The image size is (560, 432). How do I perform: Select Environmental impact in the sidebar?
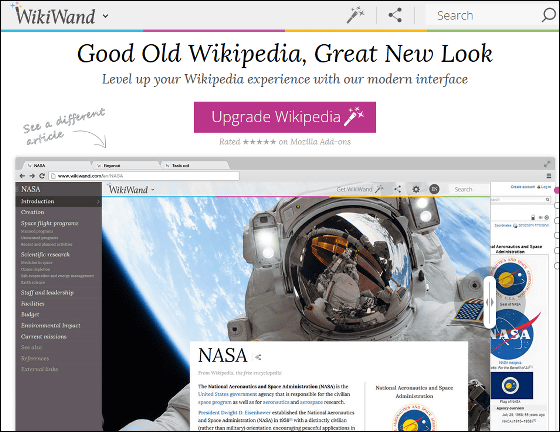point(50,326)
